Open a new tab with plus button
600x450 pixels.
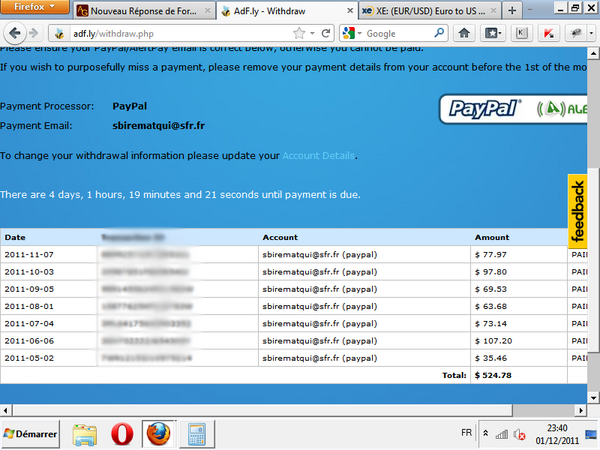(x=512, y=11)
